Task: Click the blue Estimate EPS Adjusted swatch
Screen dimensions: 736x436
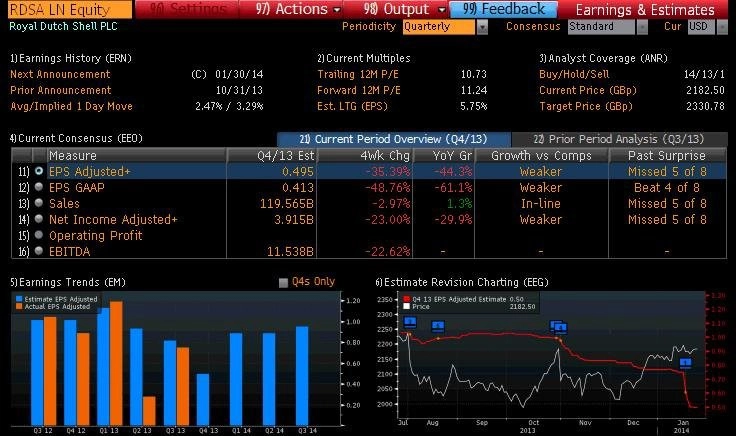Action: 19,299
